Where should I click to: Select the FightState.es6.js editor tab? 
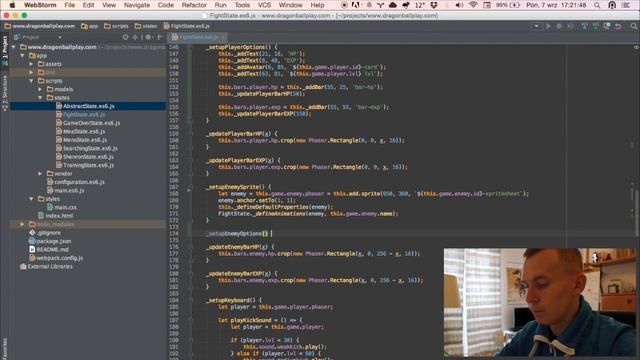[199, 37]
